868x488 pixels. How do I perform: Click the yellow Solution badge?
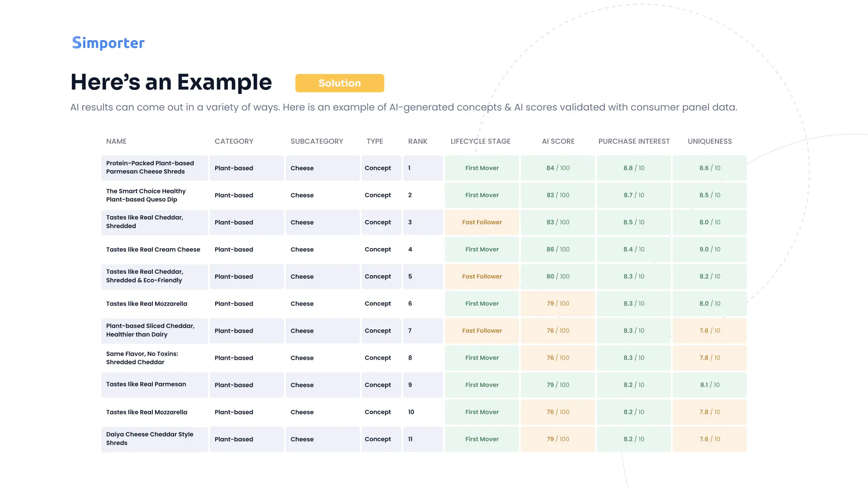[x=340, y=83]
